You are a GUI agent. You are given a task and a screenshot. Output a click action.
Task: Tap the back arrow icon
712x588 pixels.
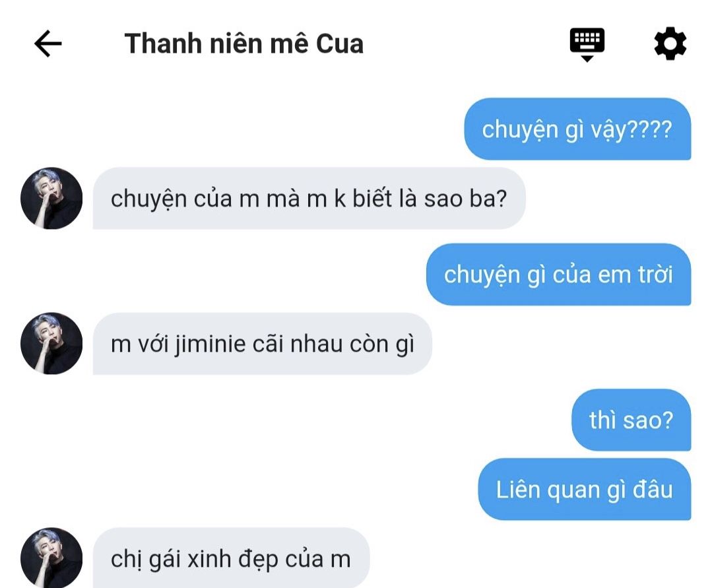(x=48, y=44)
